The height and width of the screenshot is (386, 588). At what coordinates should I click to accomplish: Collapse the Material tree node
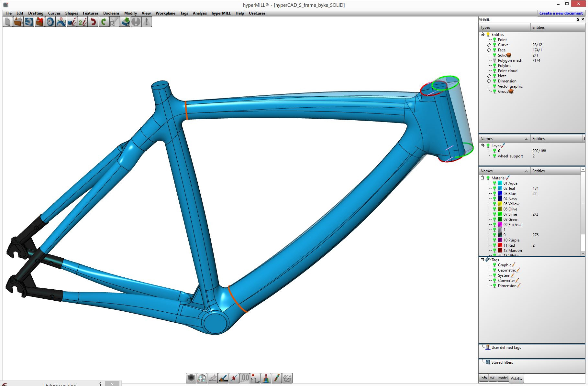483,178
